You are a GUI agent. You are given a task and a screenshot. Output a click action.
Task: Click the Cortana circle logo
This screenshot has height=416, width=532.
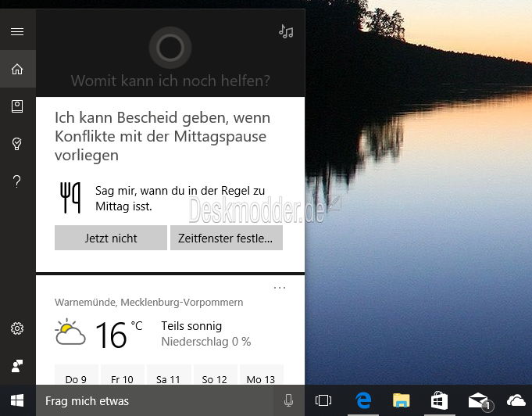click(170, 48)
